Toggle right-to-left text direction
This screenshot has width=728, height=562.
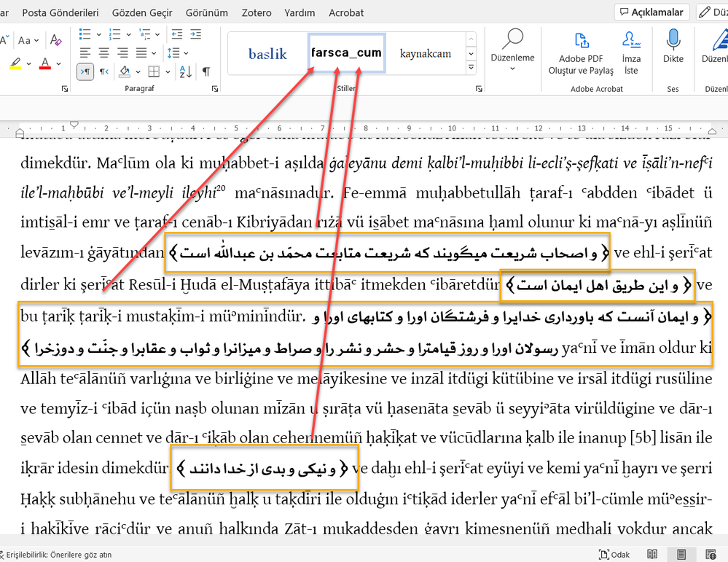[x=104, y=71]
